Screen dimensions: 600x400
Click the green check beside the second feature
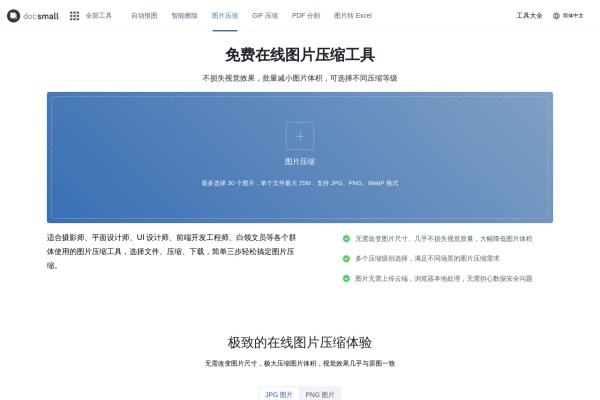tap(346, 258)
